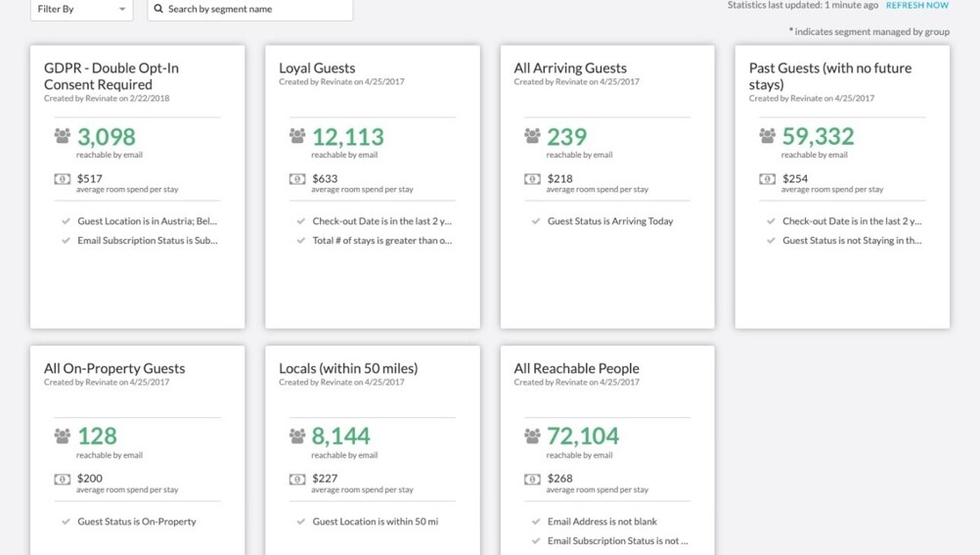Open the All Reachable People segment
This screenshot has width=980, height=555.
pyautogui.click(x=576, y=368)
